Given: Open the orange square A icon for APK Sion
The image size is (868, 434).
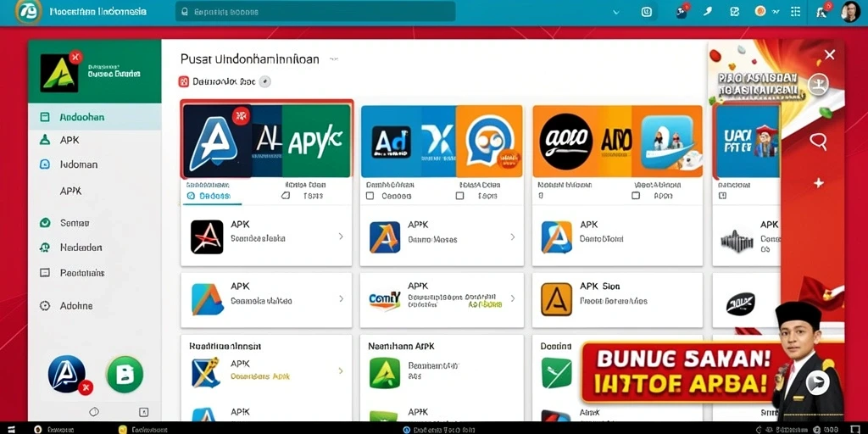Looking at the screenshot, I should click(556, 299).
